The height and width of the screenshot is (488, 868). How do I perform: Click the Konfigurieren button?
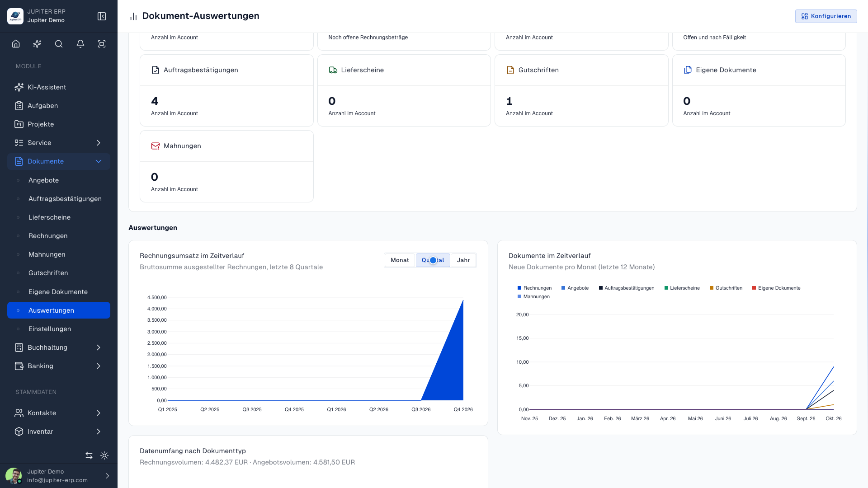tap(826, 16)
